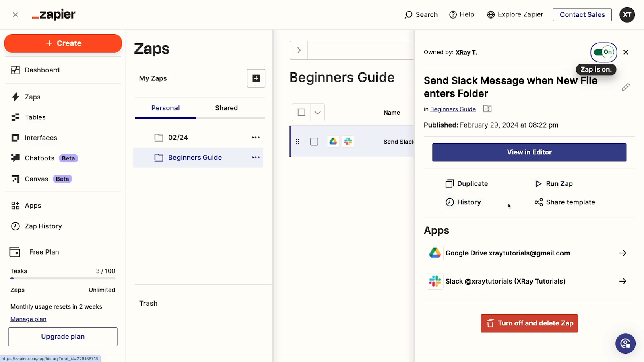Click Explore Zapier globe link
The width and height of the screenshot is (644, 362).
pyautogui.click(x=515, y=15)
